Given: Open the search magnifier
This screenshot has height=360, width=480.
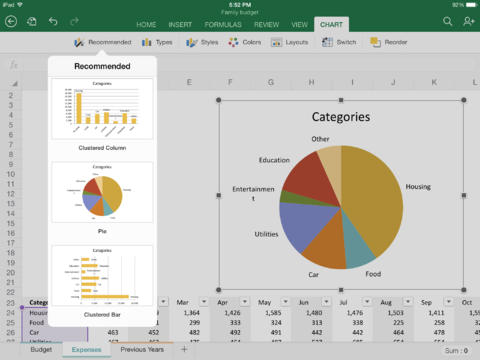Looking at the screenshot, I should [448, 22].
